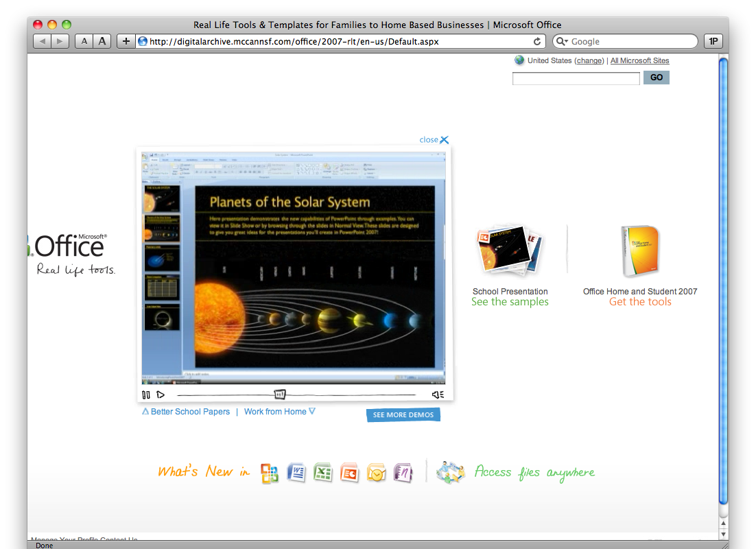
Task: Open the change region link
Action: tap(589, 61)
